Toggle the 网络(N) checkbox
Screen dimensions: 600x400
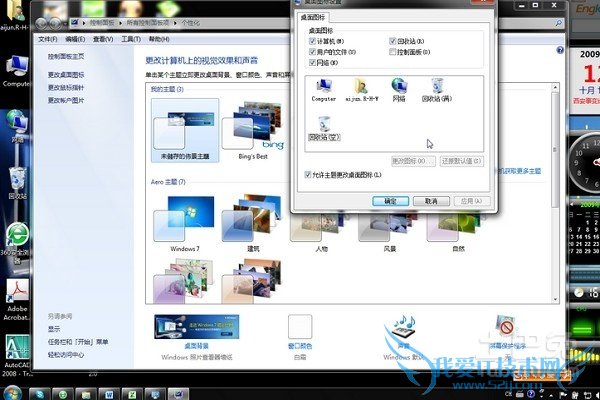[312, 62]
